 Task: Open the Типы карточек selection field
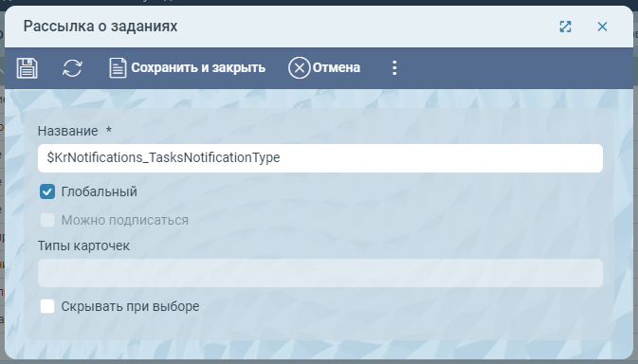tap(320, 273)
